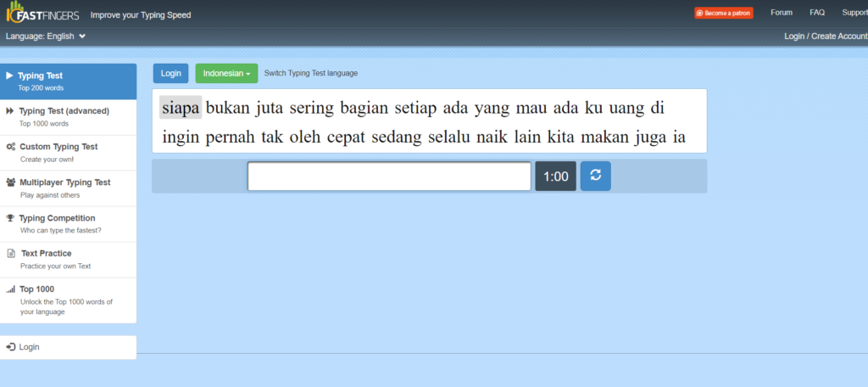Expand the Language: English selector
Viewport: 868px width, 387px height.
pos(46,36)
